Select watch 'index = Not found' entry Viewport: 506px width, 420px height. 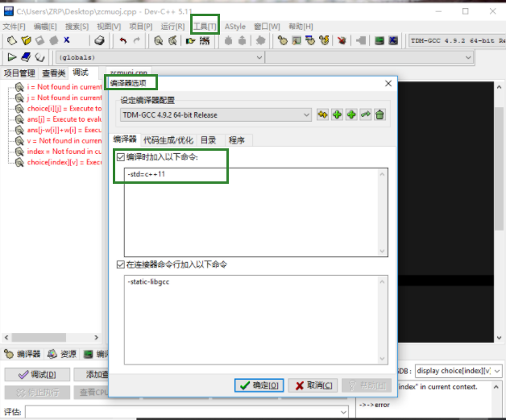64,152
